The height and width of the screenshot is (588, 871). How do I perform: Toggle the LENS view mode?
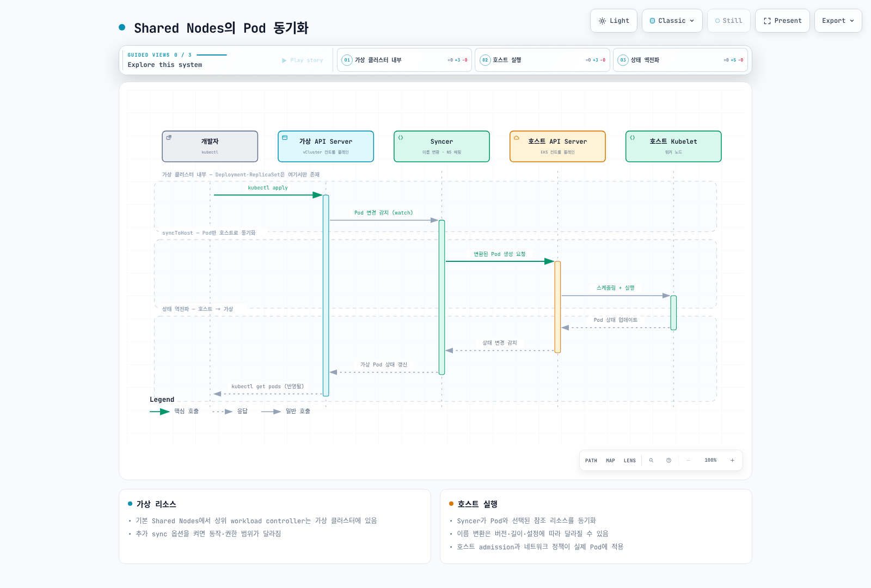[629, 461]
